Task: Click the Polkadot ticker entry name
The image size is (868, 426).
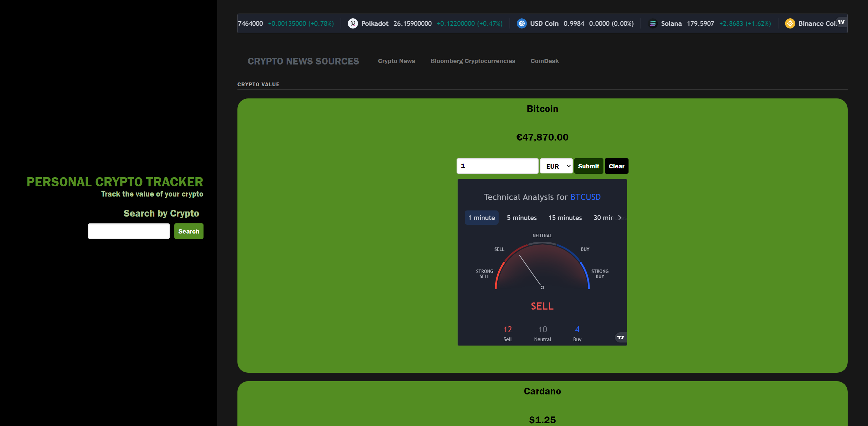Action: pyautogui.click(x=375, y=23)
